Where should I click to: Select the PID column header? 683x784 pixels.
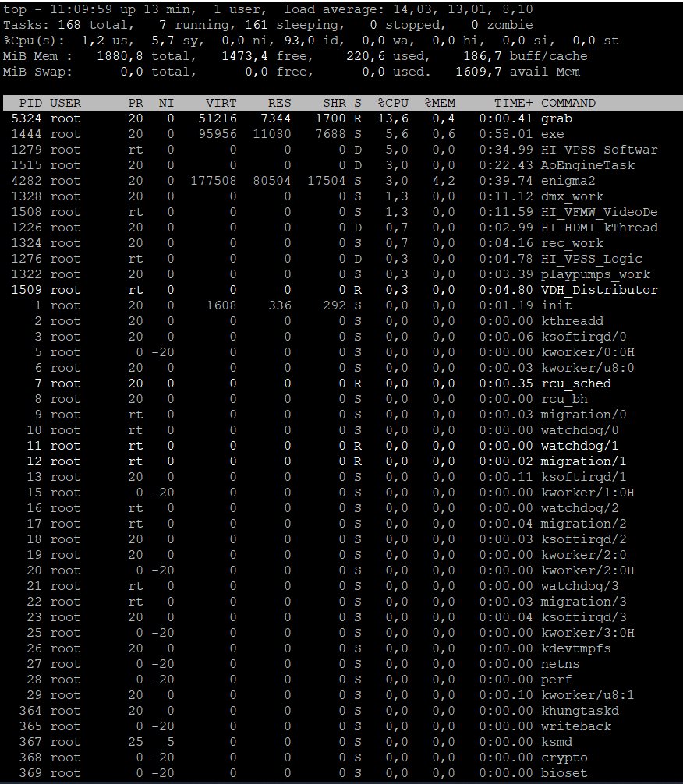click(31, 103)
